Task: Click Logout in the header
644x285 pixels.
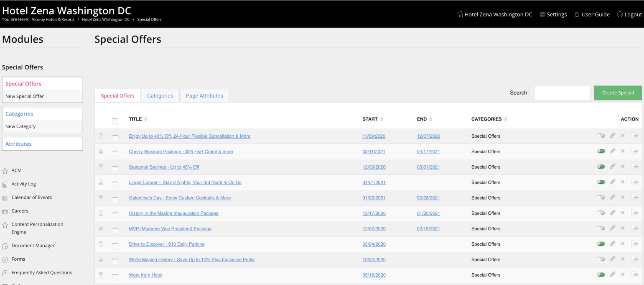Action: [629, 14]
